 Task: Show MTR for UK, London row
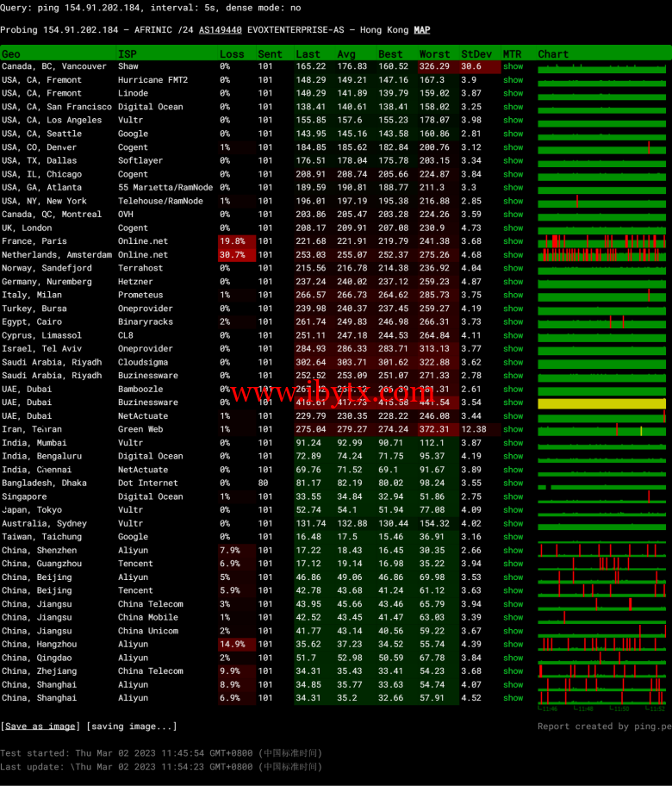tap(513, 228)
